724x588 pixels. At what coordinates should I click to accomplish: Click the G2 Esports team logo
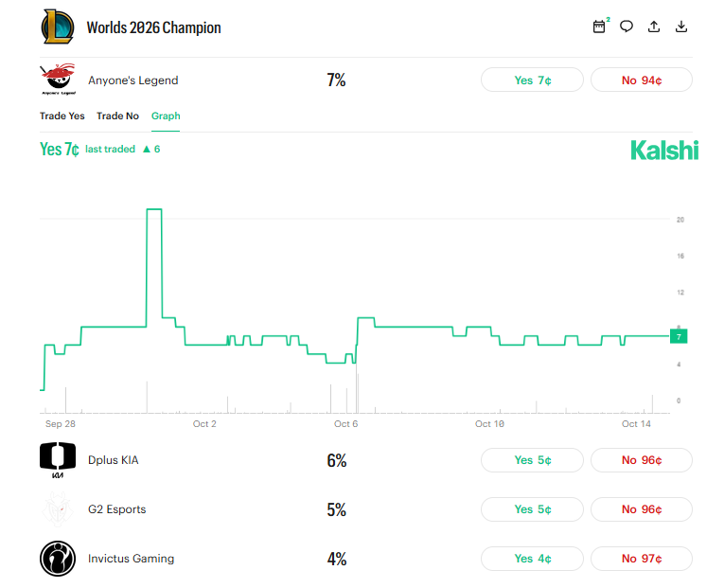tap(58, 509)
